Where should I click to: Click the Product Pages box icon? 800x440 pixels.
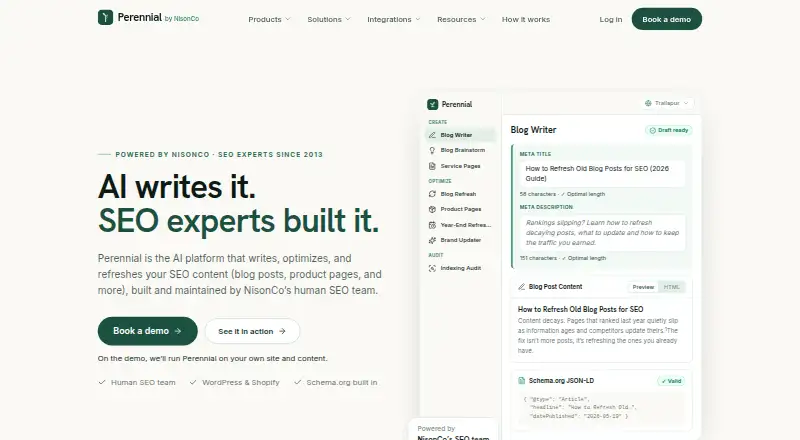tap(432, 209)
